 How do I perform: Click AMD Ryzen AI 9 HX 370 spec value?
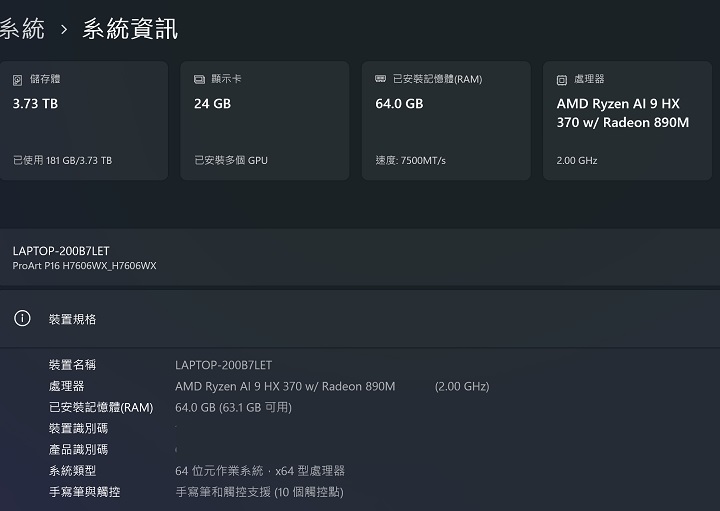285,387
